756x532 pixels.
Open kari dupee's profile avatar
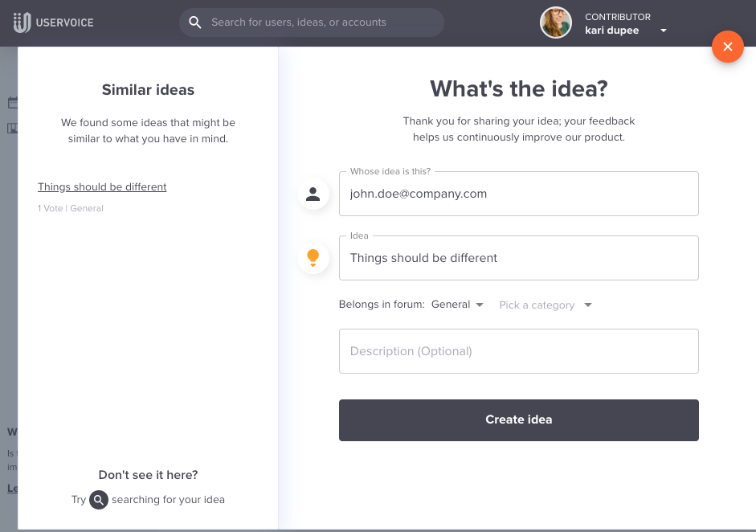click(x=555, y=23)
